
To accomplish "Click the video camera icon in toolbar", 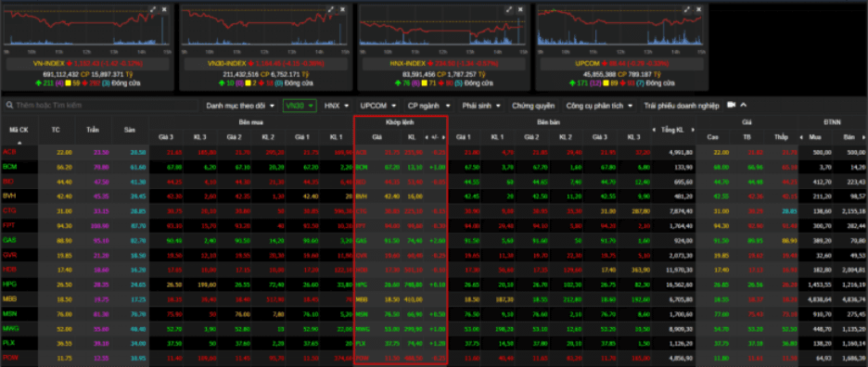I will pos(731,105).
